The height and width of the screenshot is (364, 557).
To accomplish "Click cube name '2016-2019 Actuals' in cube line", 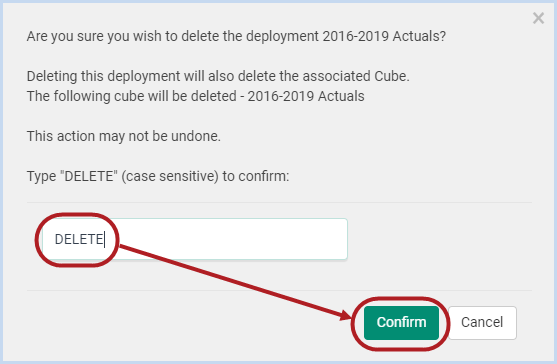I will pyautogui.click(x=306, y=96).
